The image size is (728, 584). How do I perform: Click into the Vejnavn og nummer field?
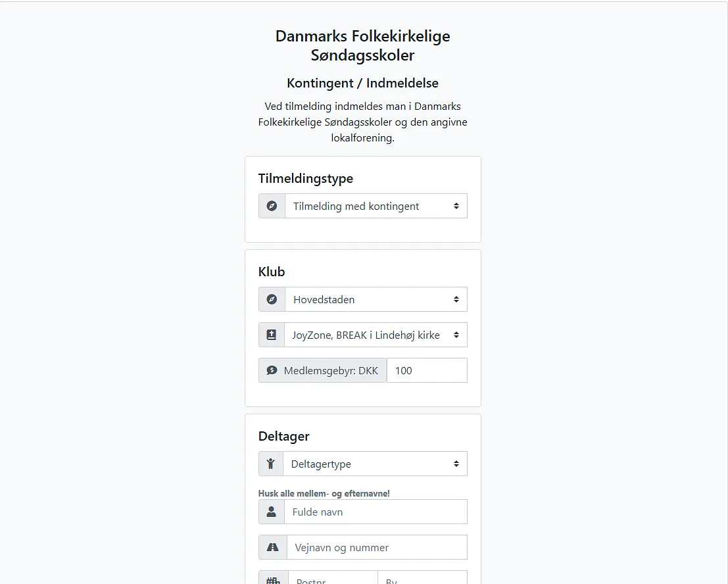pyautogui.click(x=377, y=547)
